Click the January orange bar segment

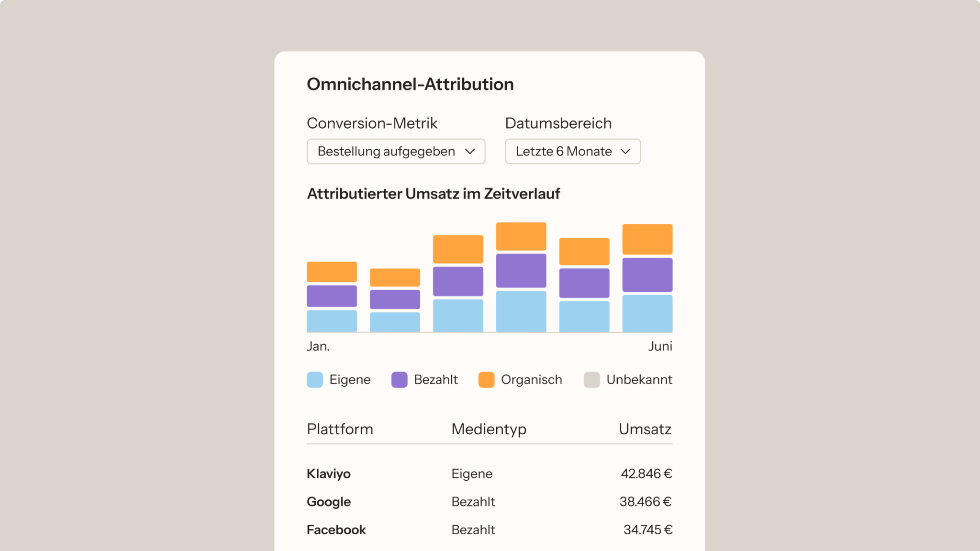tap(332, 272)
